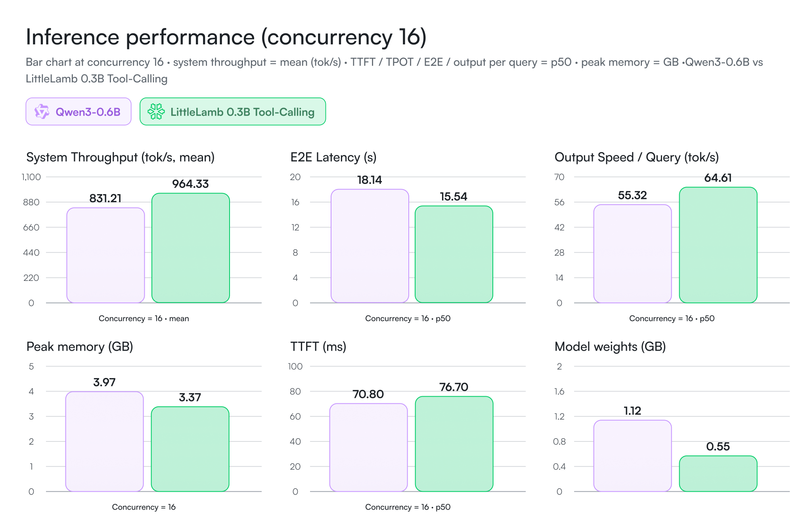Click the 880 axis tick in System Throughput
Viewport: 812px width, 531px height.
(31, 202)
